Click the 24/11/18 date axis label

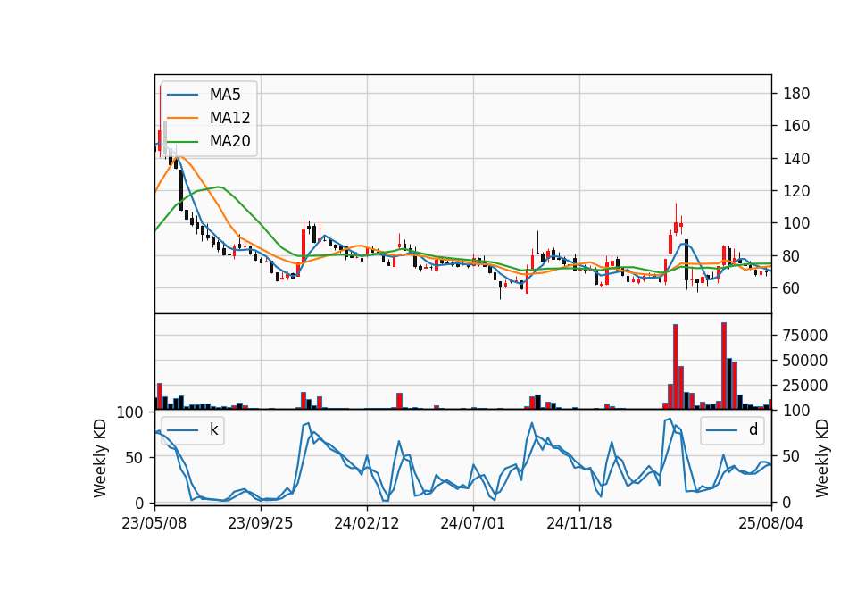[x=578, y=523]
